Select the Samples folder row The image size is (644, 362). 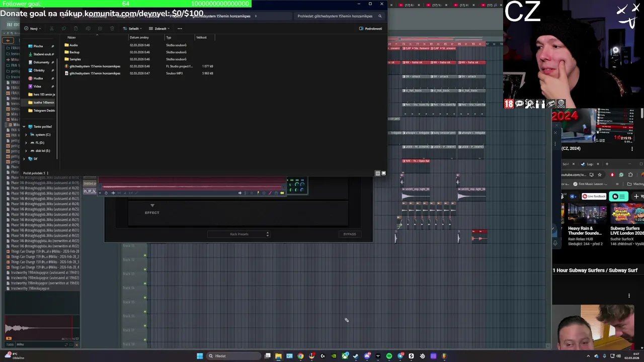140,59
